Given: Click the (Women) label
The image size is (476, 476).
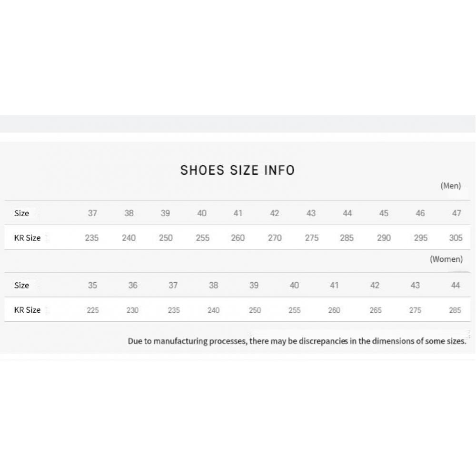Looking at the screenshot, I should click(x=446, y=259).
